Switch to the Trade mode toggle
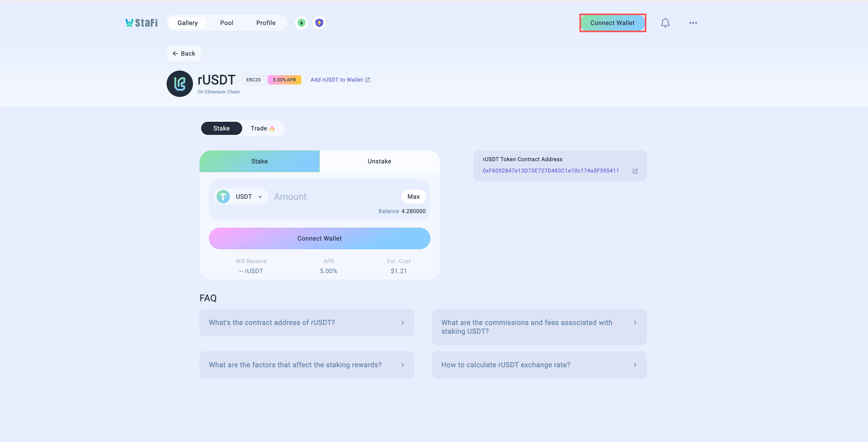 coord(263,129)
